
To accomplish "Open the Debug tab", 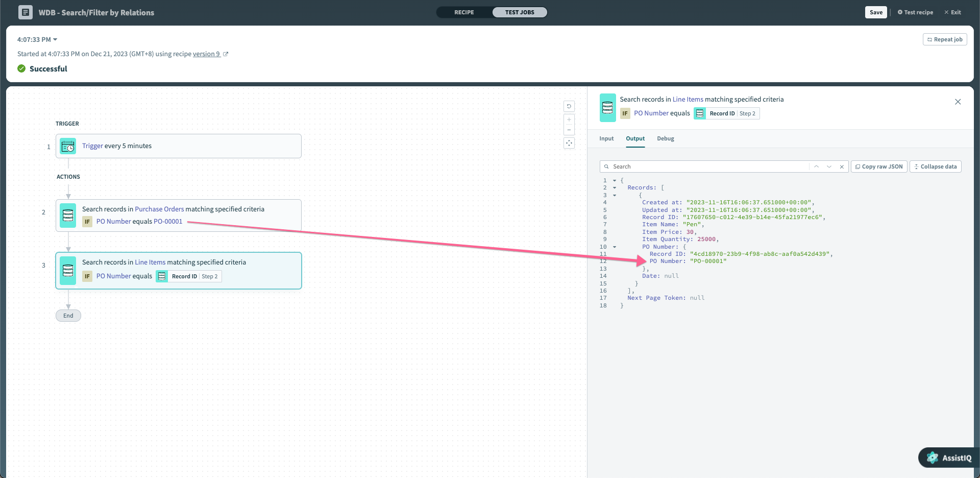I will 665,138.
